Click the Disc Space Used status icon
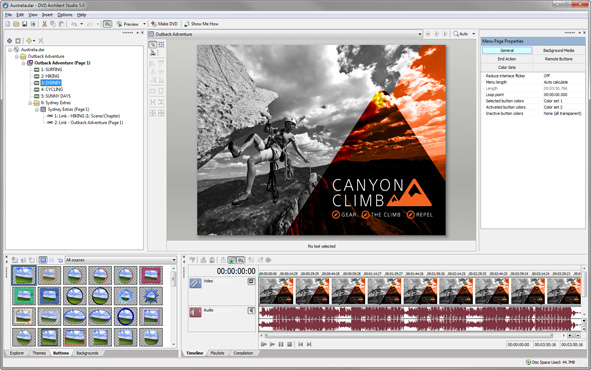Screen dimensions: 591x370 pyautogui.click(x=528, y=362)
